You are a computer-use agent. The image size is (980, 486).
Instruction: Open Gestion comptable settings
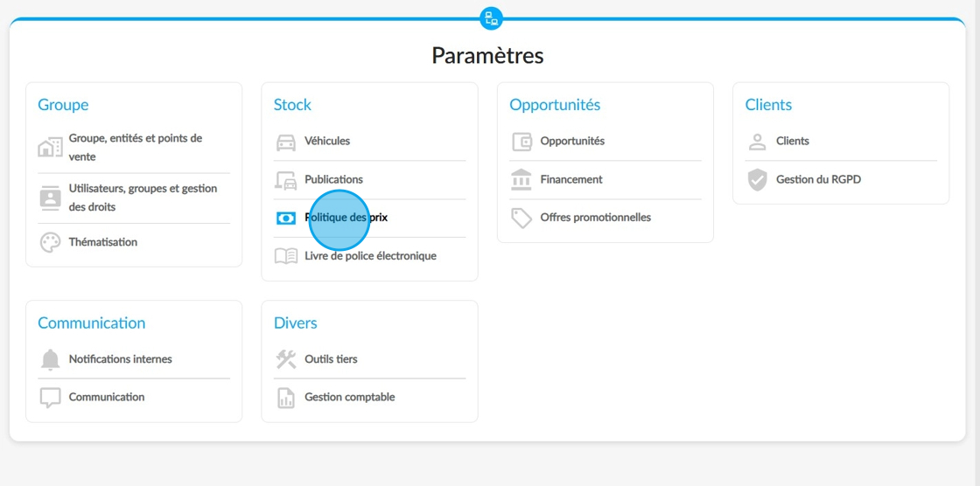369,398
